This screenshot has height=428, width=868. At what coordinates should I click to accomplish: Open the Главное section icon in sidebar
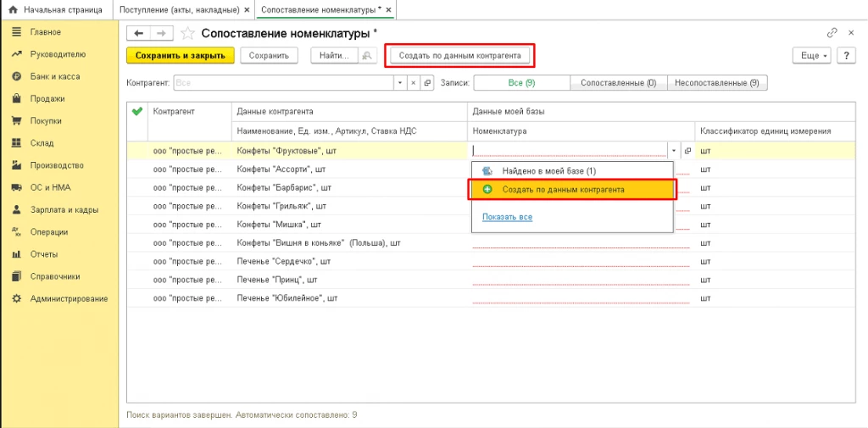[x=17, y=32]
